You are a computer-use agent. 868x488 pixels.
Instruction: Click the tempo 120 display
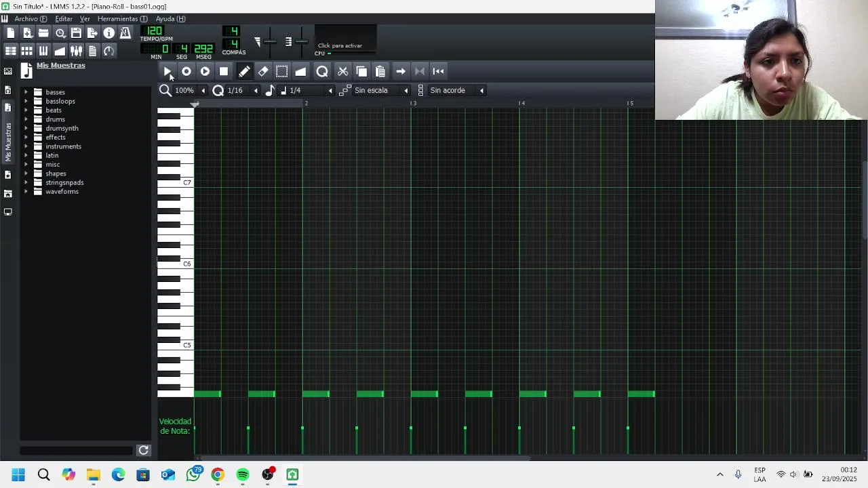[x=155, y=31]
